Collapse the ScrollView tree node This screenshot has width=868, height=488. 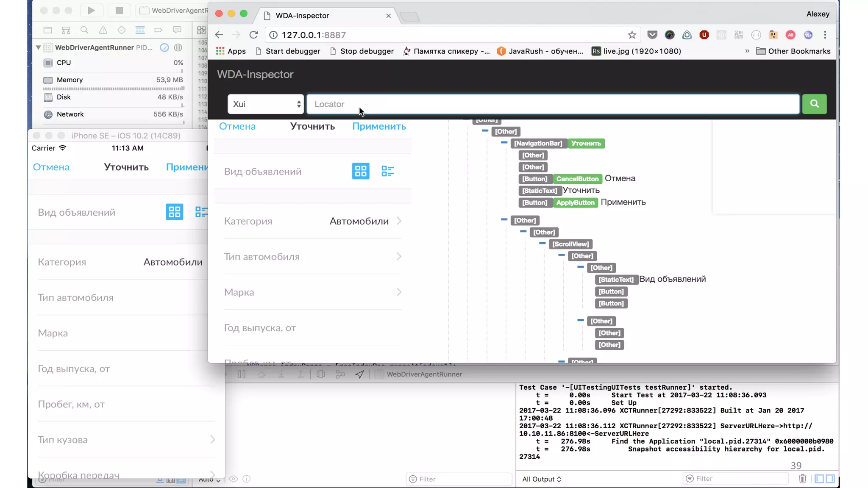(x=542, y=244)
